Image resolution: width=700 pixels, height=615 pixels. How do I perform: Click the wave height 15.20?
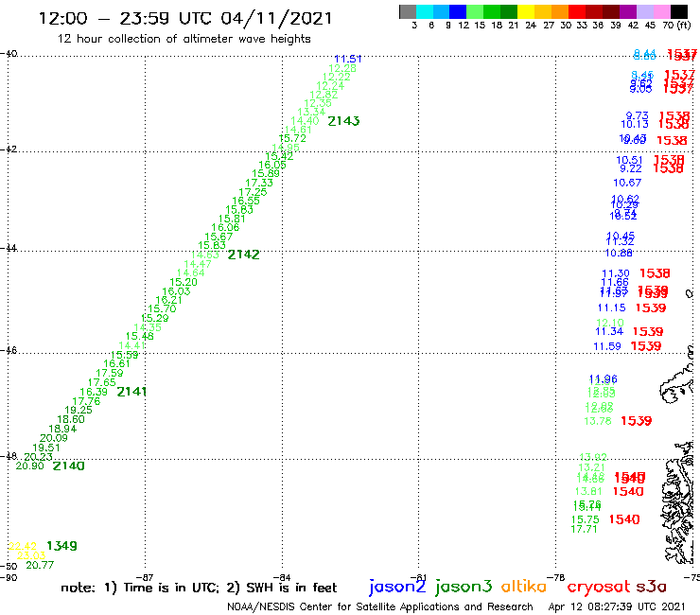point(184,282)
